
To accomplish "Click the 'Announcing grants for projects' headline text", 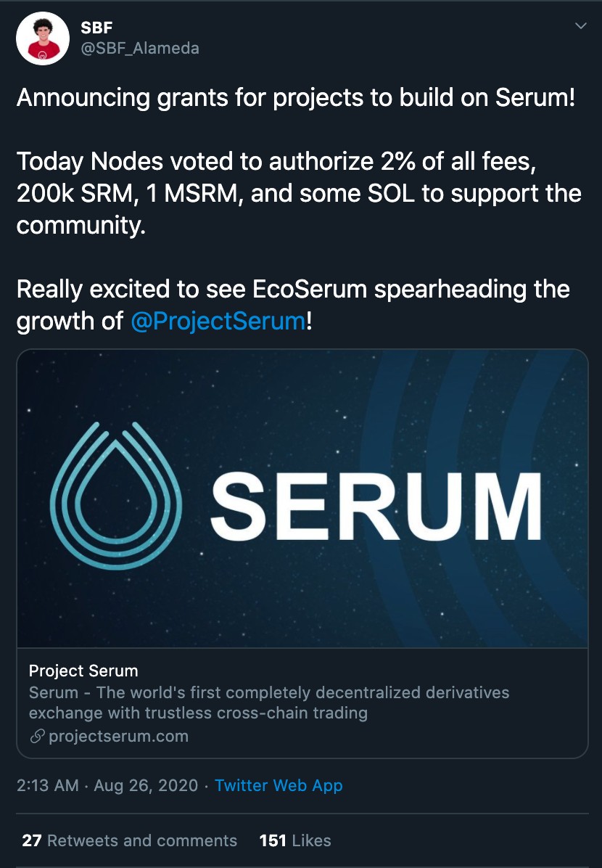I will [296, 97].
